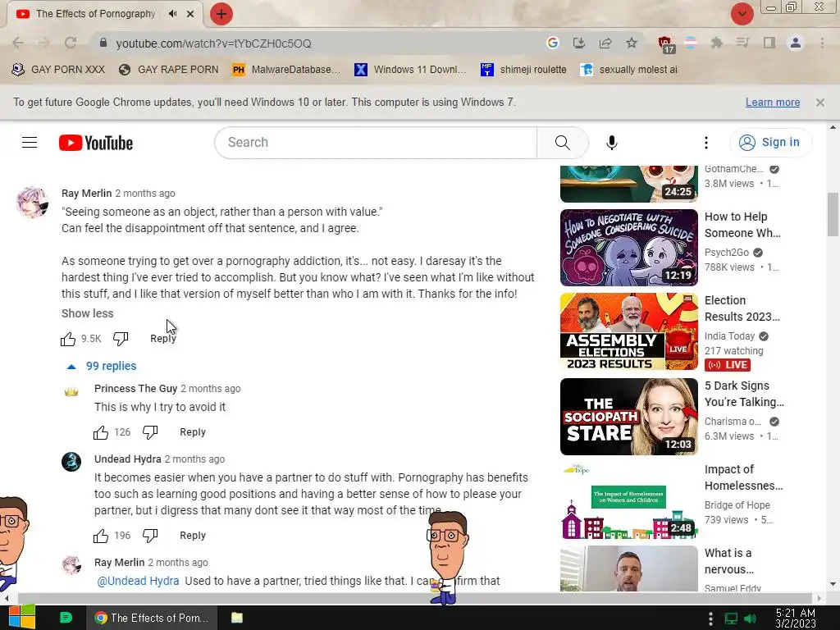The height and width of the screenshot is (630, 840).
Task: Install app icon in address bar
Action: pos(578,43)
